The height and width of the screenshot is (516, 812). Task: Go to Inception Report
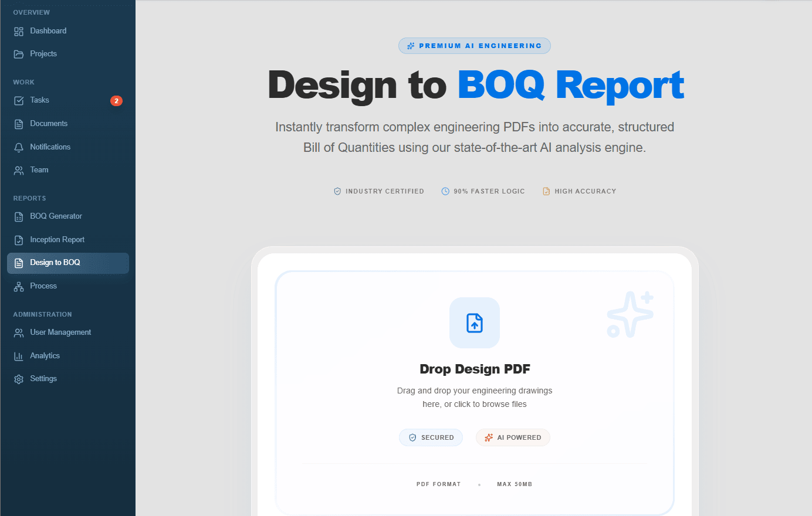pyautogui.click(x=57, y=240)
